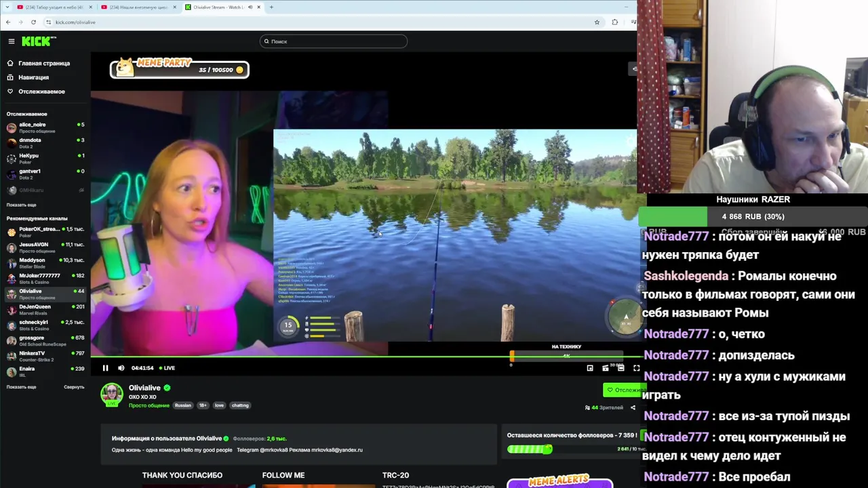
Task: Open Enaira recommended channel
Action: pyautogui.click(x=45, y=371)
